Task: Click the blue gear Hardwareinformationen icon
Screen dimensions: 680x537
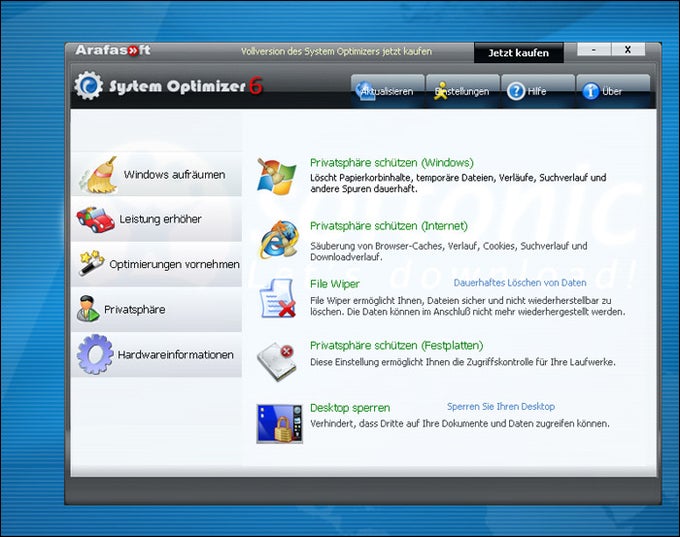Action: pyautogui.click(x=95, y=354)
